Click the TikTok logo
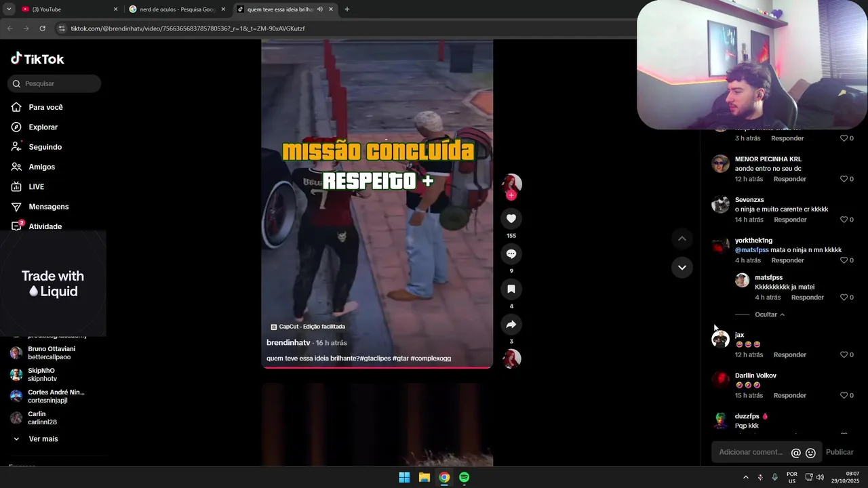The image size is (868, 488). [37, 59]
